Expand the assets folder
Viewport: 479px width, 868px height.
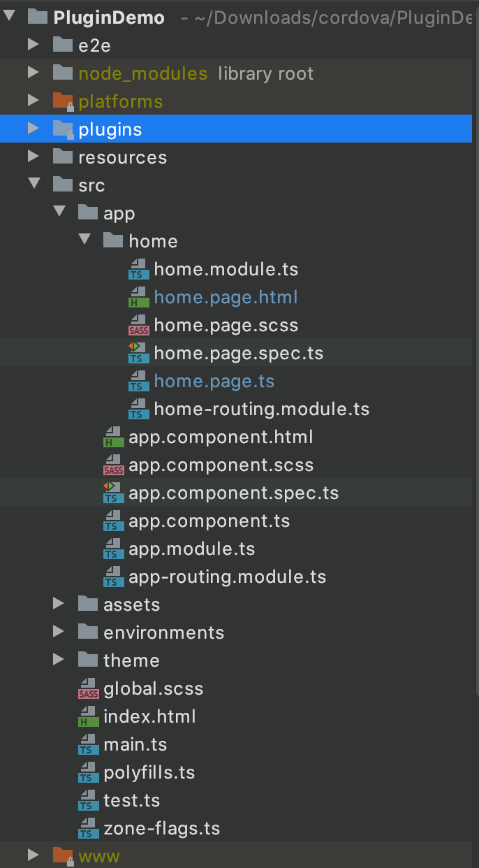59,605
